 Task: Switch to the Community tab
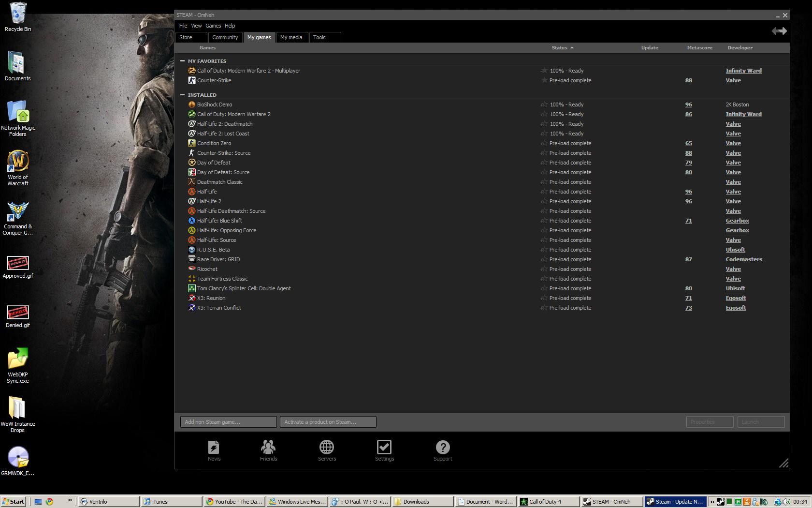[x=225, y=37]
